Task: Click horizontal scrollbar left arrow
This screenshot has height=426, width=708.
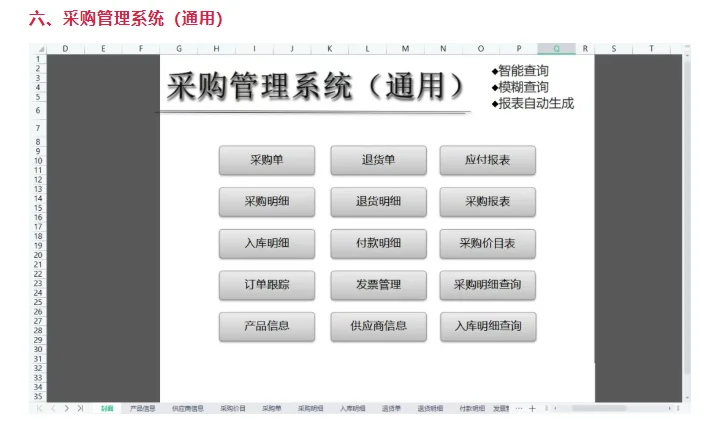Action: tap(555, 408)
